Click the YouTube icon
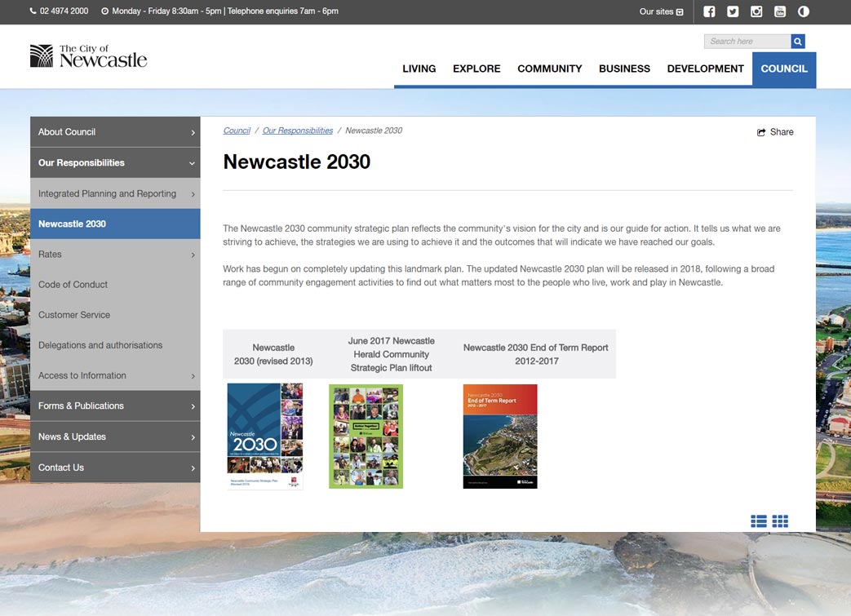Viewport: 851px width, 616px height. click(779, 11)
